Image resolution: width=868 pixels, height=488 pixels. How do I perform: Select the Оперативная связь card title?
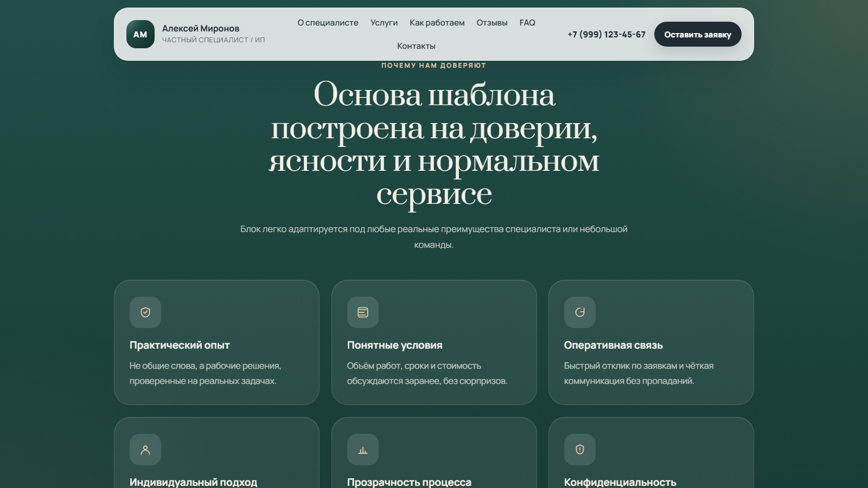click(614, 345)
